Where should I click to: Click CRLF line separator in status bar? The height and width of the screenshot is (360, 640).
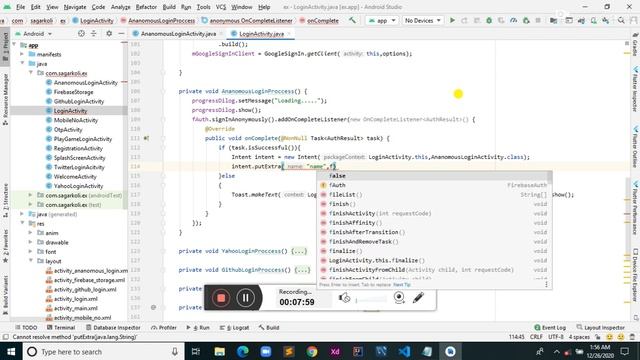536,337
